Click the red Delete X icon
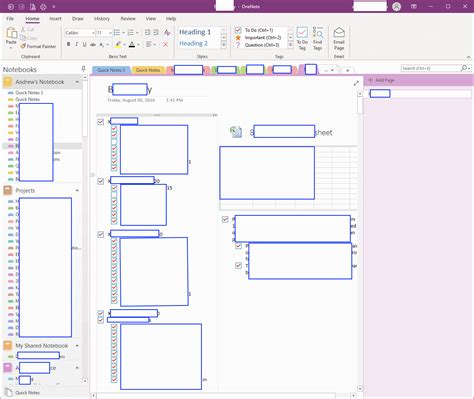 (165, 44)
